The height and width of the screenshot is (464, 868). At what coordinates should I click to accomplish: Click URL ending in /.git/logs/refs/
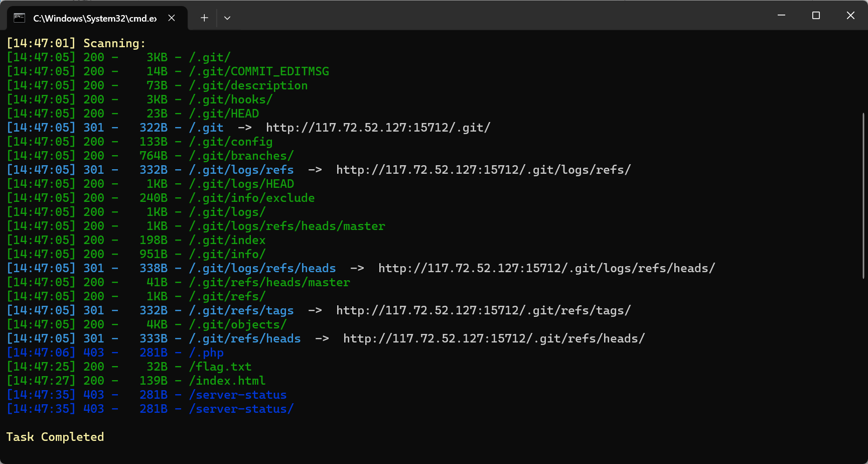pos(483,170)
